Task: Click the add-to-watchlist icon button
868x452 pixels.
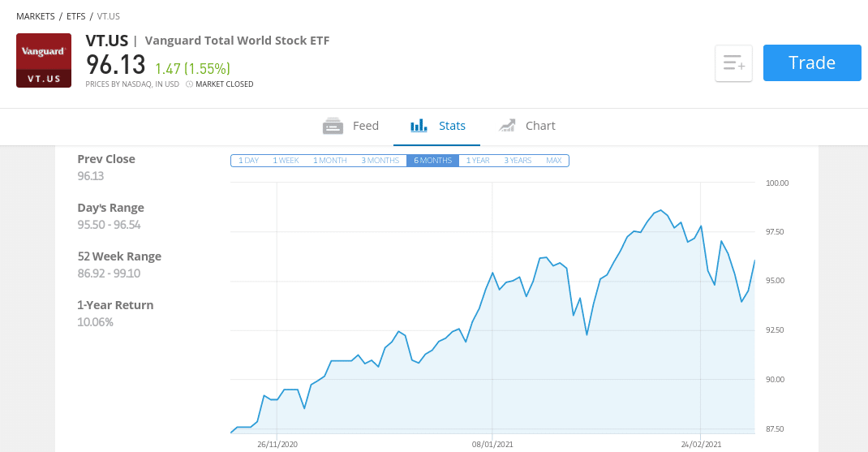Action: [733, 63]
